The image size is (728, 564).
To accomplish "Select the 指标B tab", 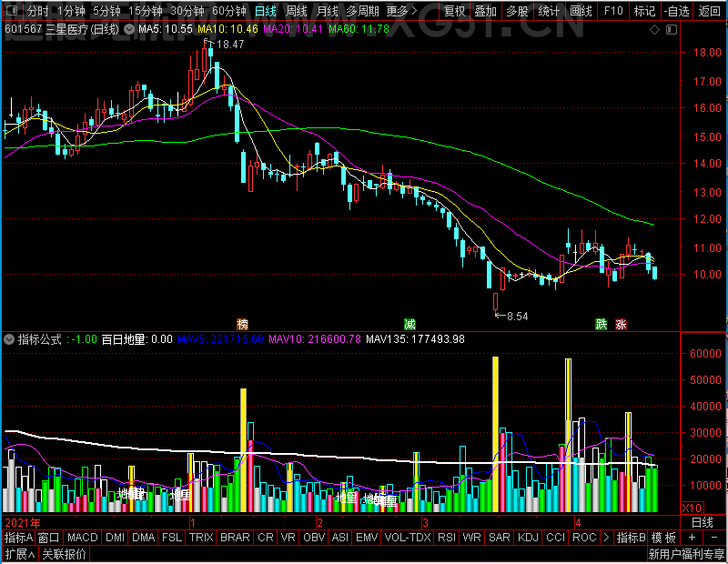I will pos(631,538).
